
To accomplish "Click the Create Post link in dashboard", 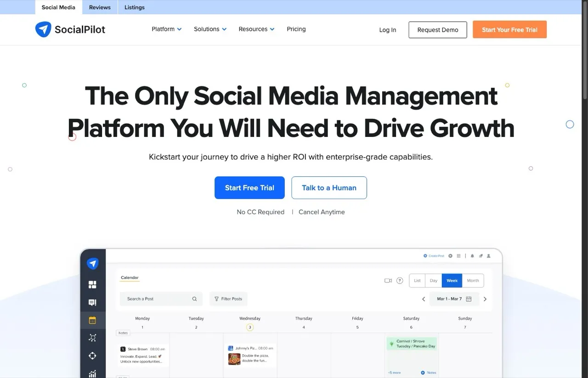I will [x=434, y=256].
